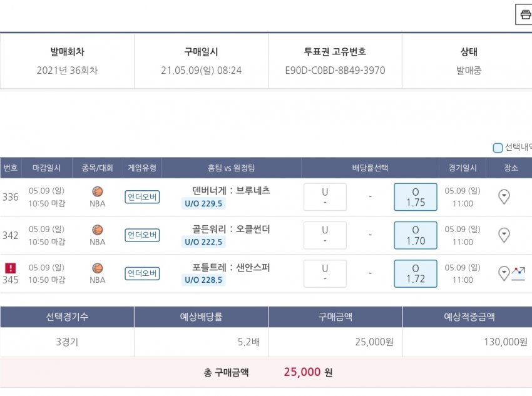Image resolution: width=532 pixels, height=396 pixels.
Task: Click the basketball icon for match 336
Action: click(x=98, y=191)
